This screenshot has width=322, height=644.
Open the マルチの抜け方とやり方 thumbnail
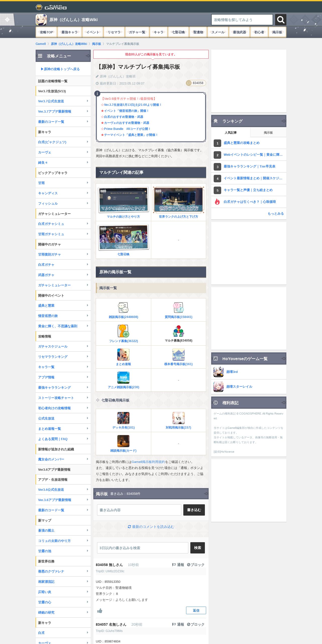click(123, 200)
